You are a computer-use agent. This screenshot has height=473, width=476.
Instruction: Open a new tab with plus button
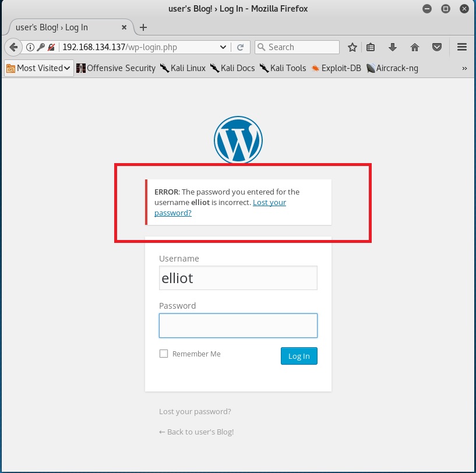(143, 27)
